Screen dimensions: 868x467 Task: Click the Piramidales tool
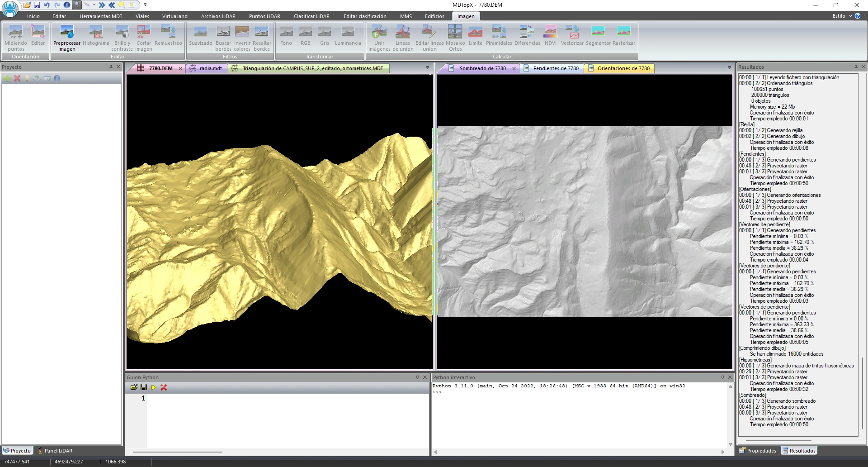[499, 35]
